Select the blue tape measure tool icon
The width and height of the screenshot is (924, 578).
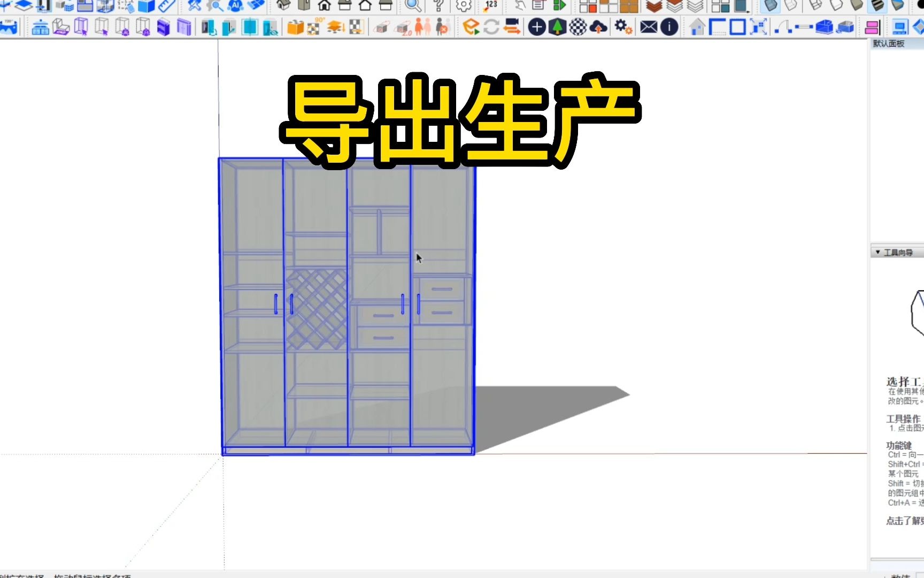point(166,7)
